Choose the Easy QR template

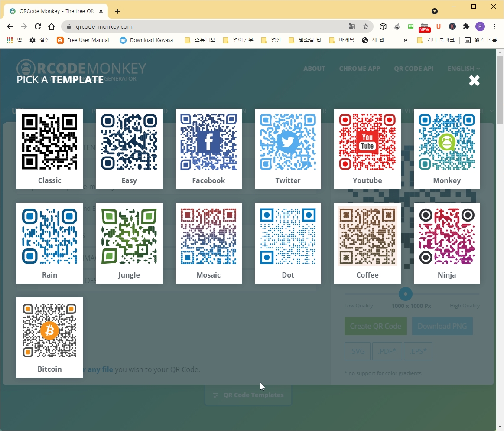[129, 149]
